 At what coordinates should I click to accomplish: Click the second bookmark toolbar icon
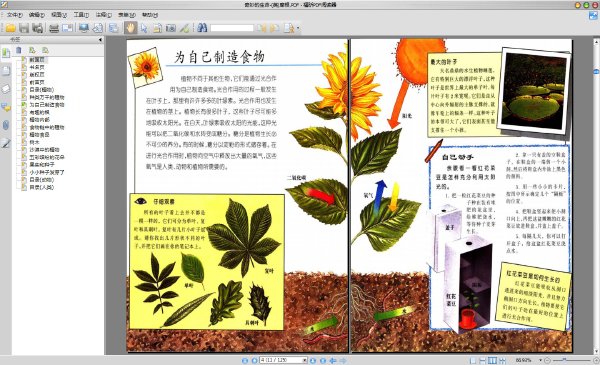(x=32, y=50)
